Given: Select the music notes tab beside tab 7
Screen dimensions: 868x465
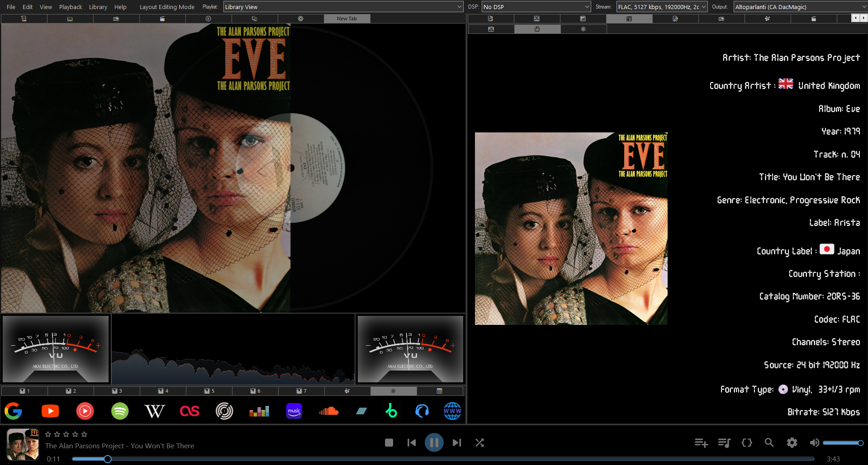Looking at the screenshot, I should point(347,391).
